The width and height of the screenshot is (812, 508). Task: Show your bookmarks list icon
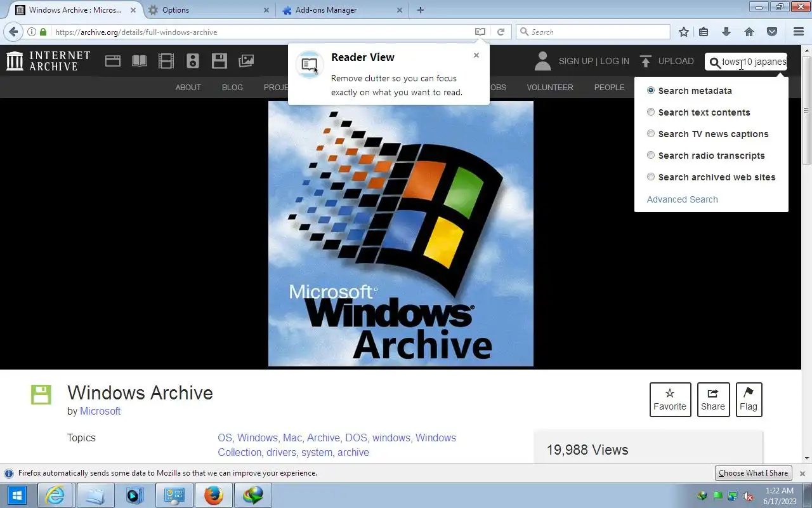pyautogui.click(x=704, y=32)
